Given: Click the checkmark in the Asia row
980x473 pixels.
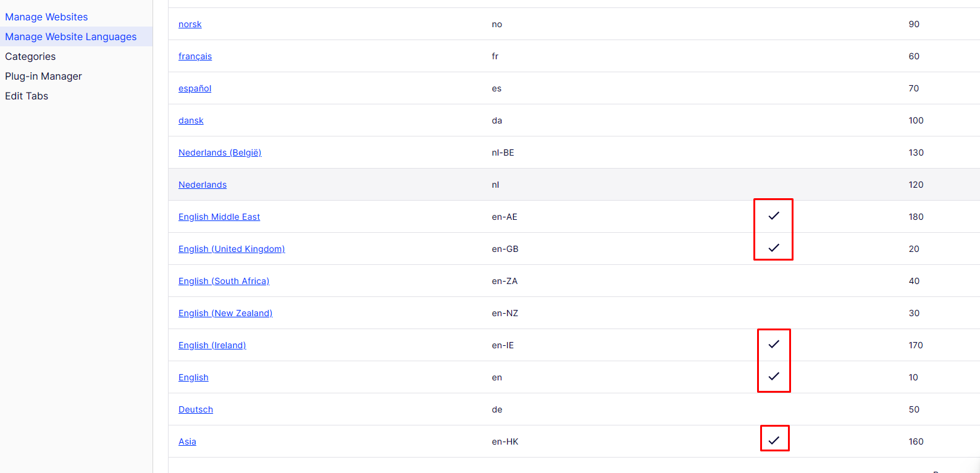Looking at the screenshot, I should click(x=773, y=440).
